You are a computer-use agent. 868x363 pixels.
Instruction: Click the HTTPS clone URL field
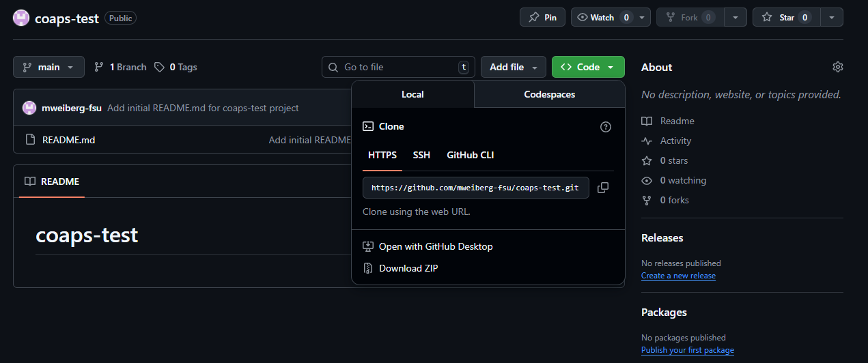(476, 188)
